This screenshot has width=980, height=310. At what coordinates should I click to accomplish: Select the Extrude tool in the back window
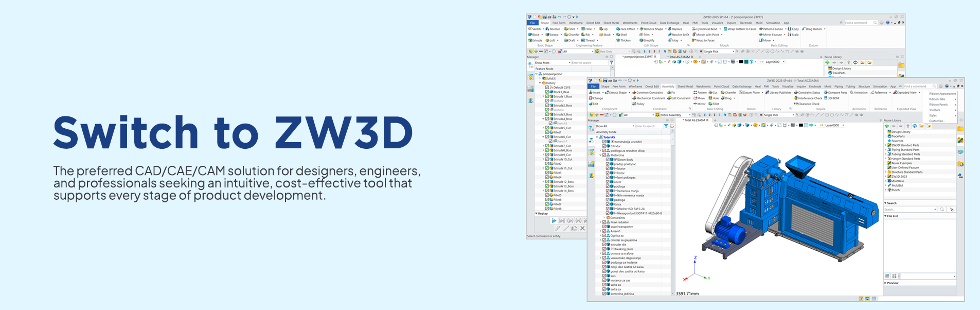[x=535, y=40]
